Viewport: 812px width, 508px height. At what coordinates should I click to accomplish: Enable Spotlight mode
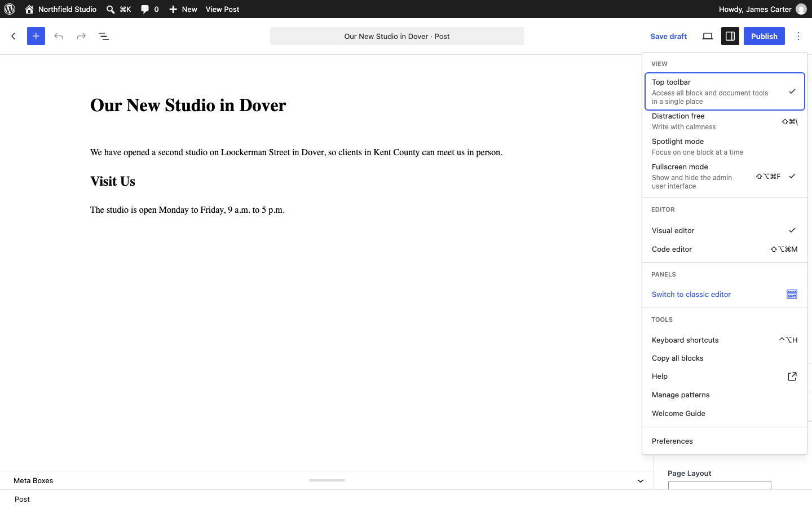tap(725, 147)
